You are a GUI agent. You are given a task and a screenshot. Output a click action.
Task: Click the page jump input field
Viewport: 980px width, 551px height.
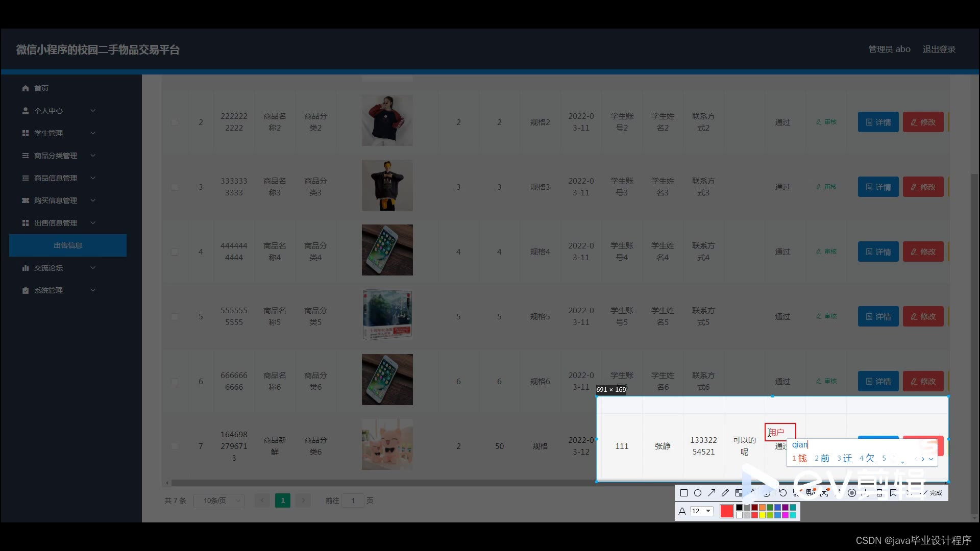tap(353, 500)
